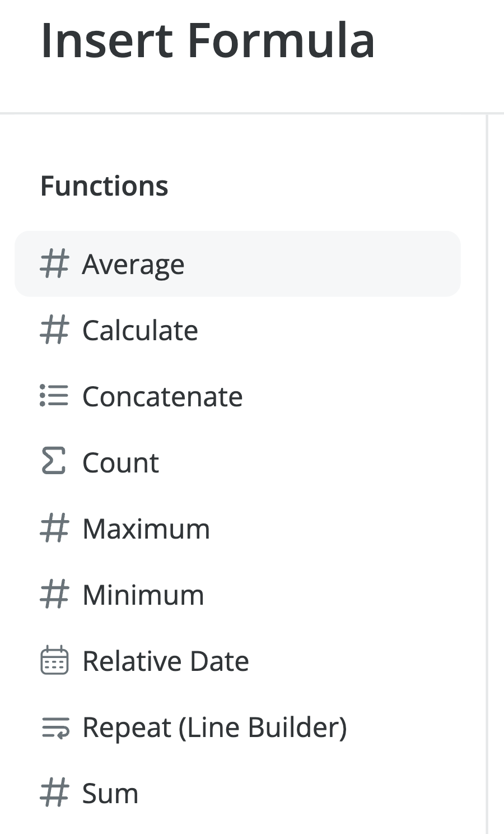Select the Count function
Image resolution: width=504 pixels, height=834 pixels.
120,462
